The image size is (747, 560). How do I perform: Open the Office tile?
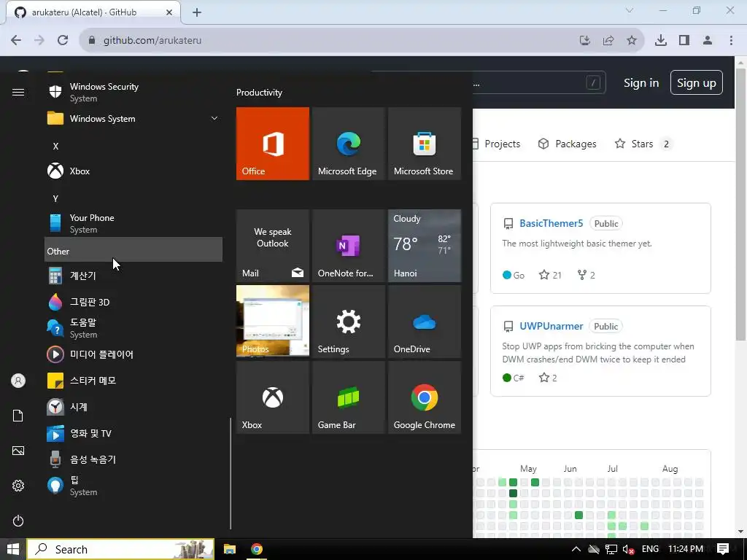pyautogui.click(x=273, y=144)
